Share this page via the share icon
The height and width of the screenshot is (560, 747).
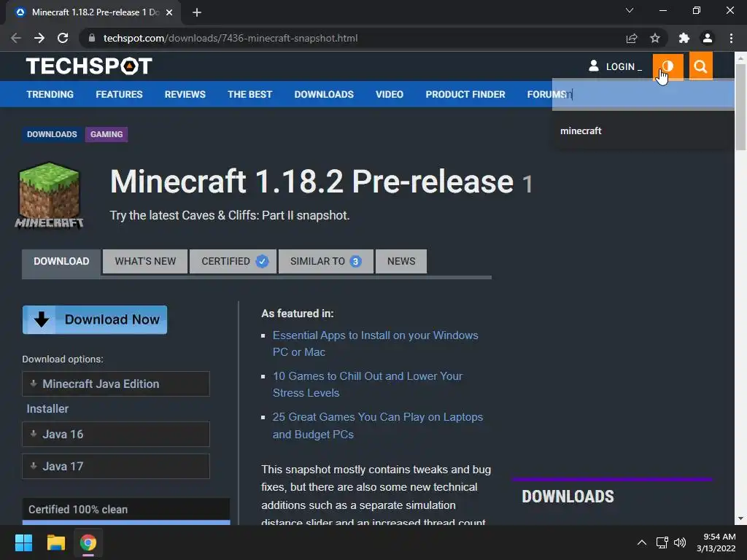coord(632,38)
